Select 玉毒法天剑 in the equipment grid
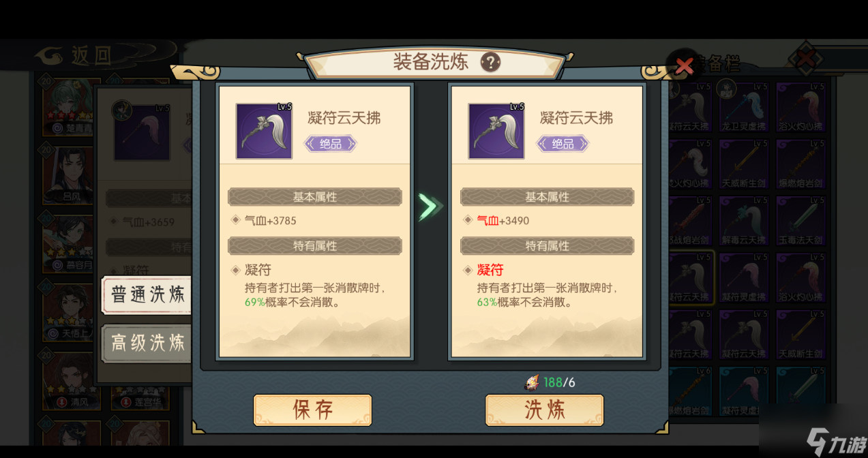Image resolution: width=868 pixels, height=458 pixels. click(x=800, y=221)
